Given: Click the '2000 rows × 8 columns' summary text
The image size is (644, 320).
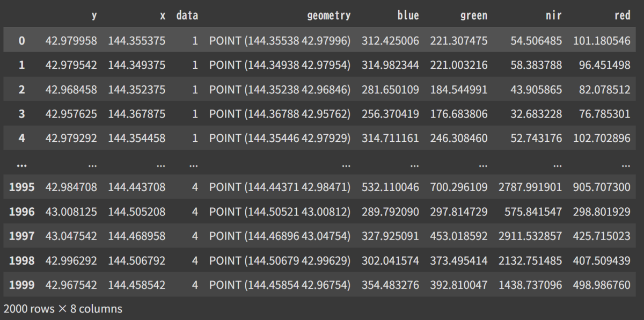Looking at the screenshot, I should (x=63, y=309).
